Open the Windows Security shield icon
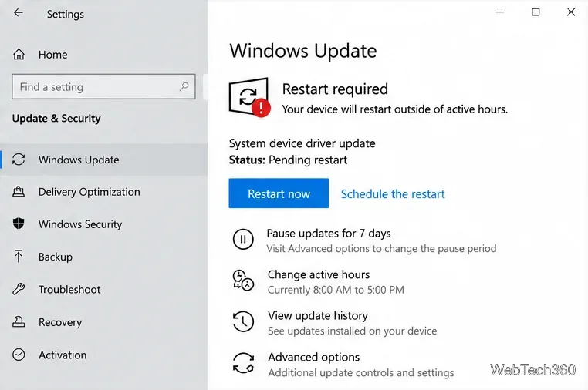Image resolution: width=588 pixels, height=390 pixels. click(19, 224)
